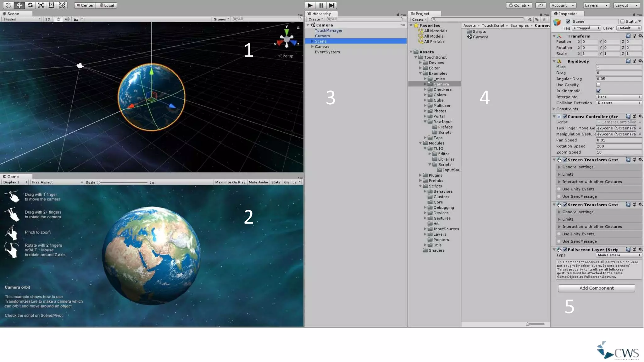Enable the Use Gravity checkbox
The image size is (644, 362).
(x=598, y=85)
